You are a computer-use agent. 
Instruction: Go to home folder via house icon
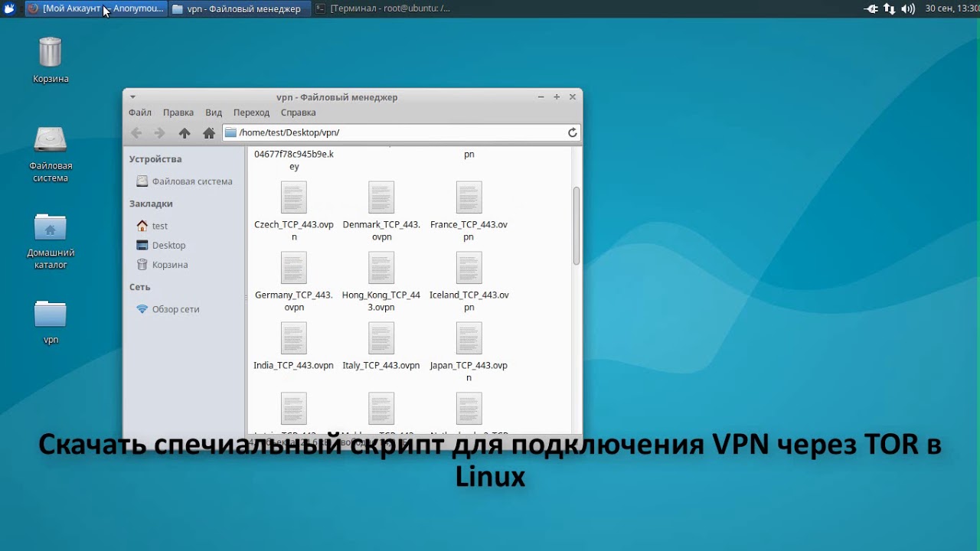tap(208, 133)
